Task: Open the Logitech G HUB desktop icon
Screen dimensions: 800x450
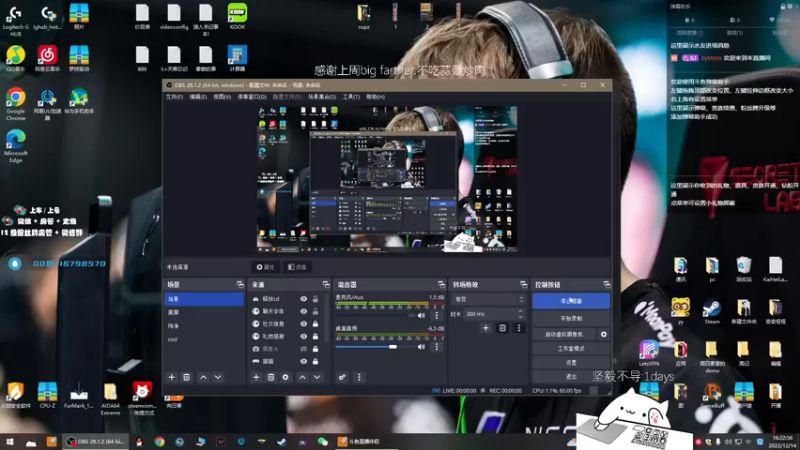Action: click(x=16, y=20)
